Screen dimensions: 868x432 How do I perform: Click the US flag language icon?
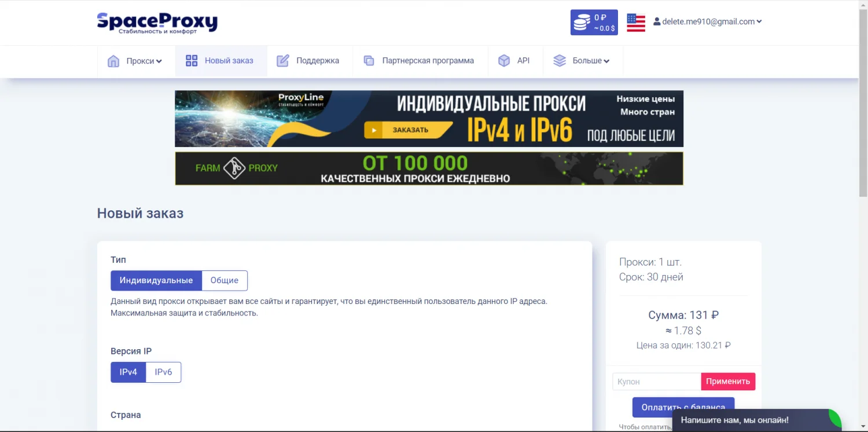click(x=636, y=23)
